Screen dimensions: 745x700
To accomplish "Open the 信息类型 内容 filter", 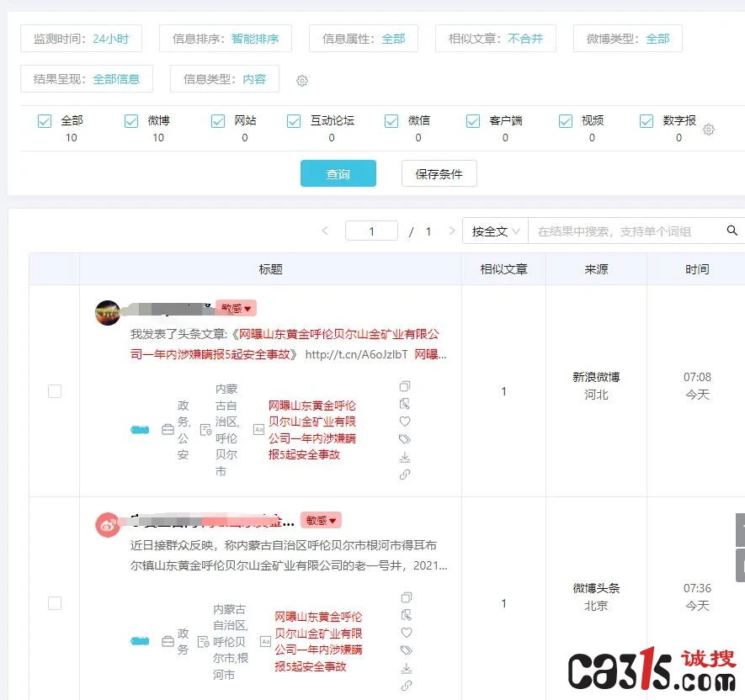I will coord(225,79).
